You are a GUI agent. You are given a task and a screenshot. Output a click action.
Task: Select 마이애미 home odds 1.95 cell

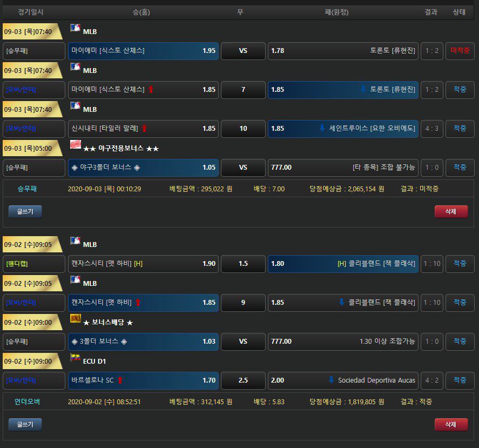point(144,51)
